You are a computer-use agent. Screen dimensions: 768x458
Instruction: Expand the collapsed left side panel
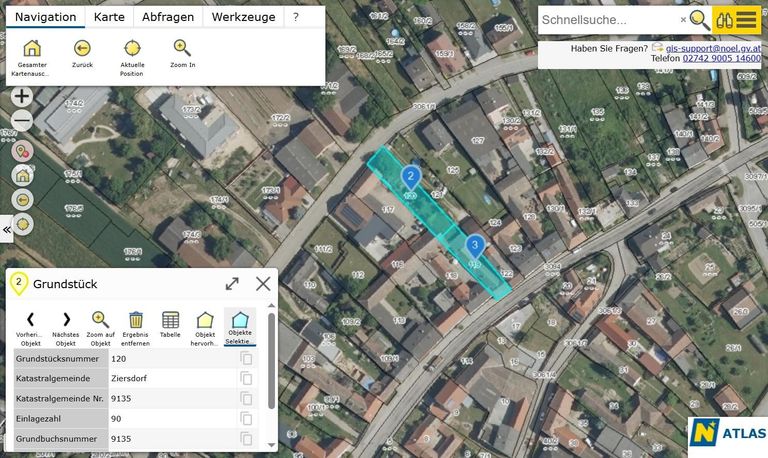7,229
